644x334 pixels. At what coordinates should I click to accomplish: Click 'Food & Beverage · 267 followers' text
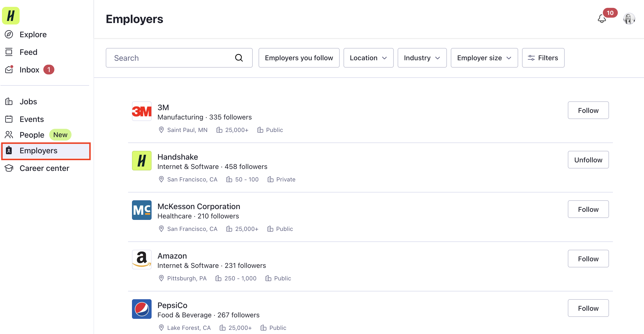pyautogui.click(x=208, y=315)
